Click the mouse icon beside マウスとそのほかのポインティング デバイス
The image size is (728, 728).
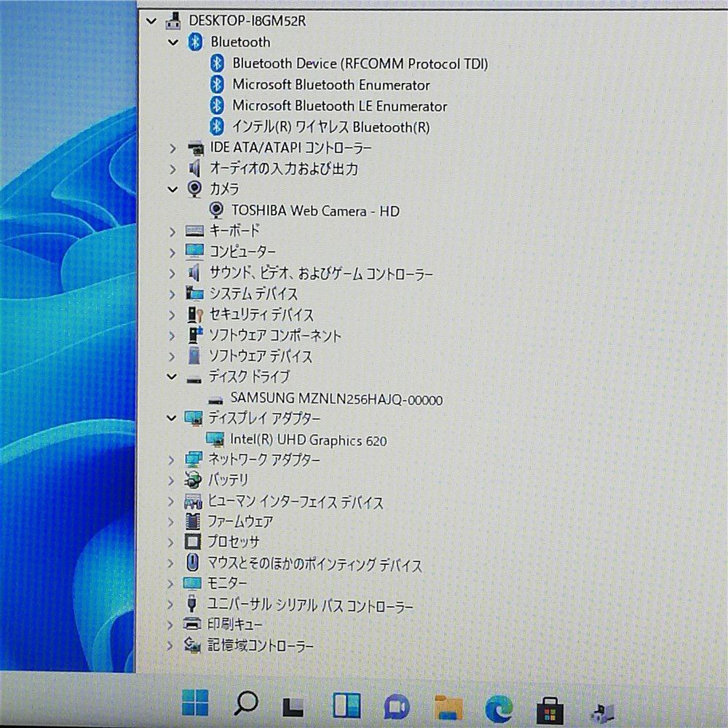(192, 563)
